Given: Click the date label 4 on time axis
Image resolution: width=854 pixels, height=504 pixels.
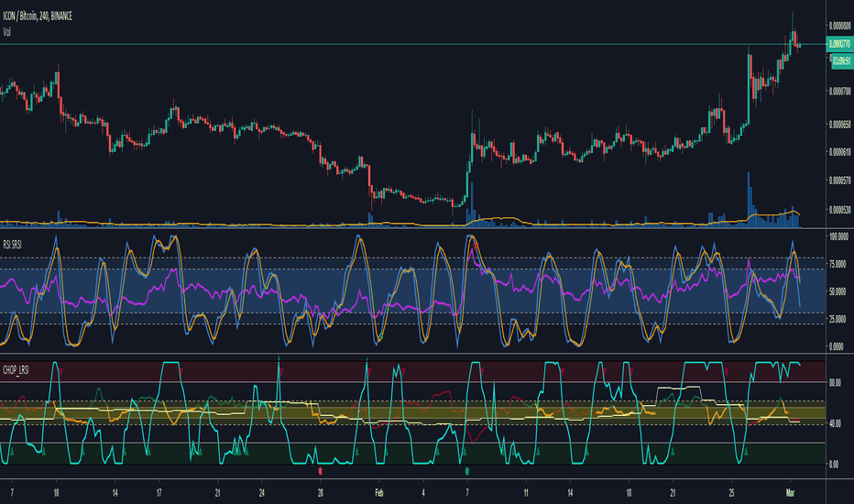Looking at the screenshot, I should click(423, 493).
